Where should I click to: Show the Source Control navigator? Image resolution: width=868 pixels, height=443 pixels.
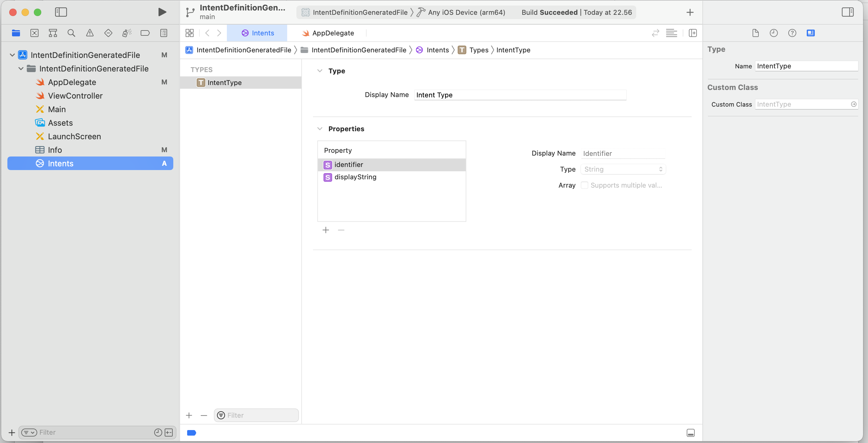pos(34,33)
